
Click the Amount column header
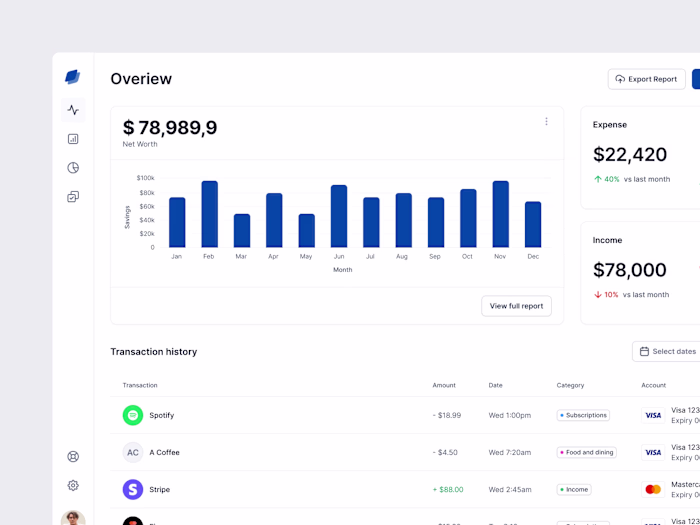tap(444, 385)
